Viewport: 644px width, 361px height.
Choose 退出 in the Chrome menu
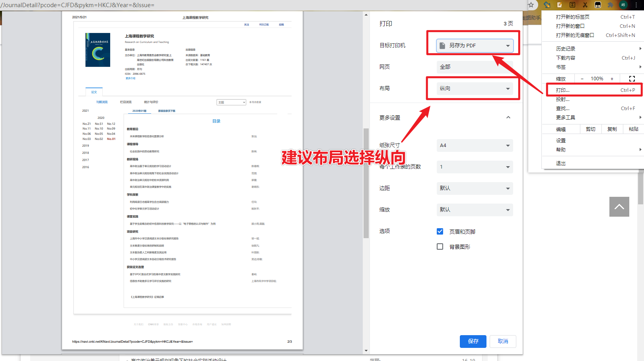[x=593, y=163]
